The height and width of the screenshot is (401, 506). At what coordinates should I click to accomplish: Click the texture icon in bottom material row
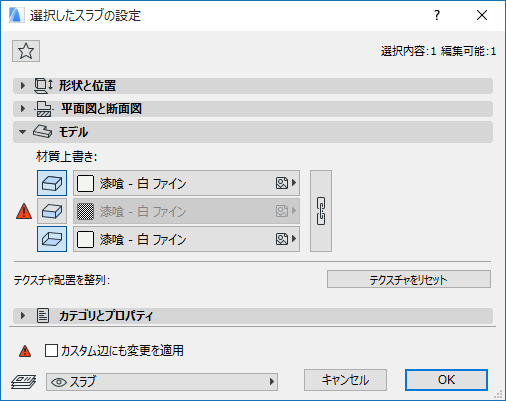click(x=282, y=239)
